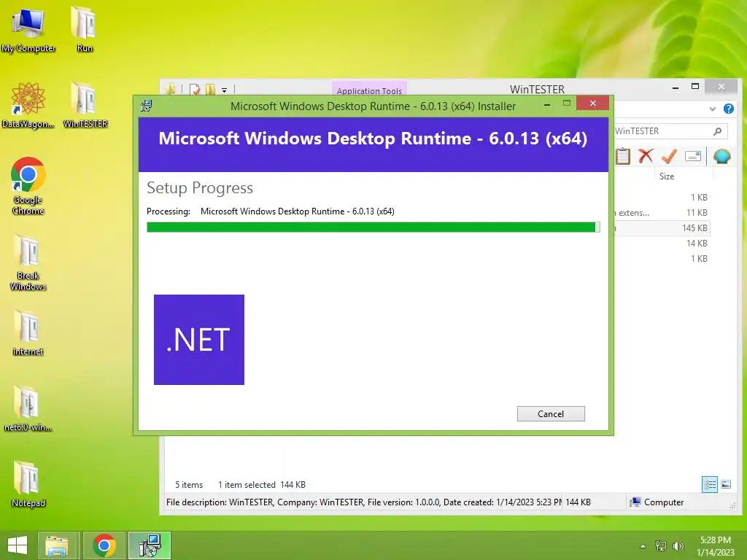Click the New Folder icon in WinTESTER quick access
Image resolution: width=747 pixels, height=560 pixels.
[209, 89]
